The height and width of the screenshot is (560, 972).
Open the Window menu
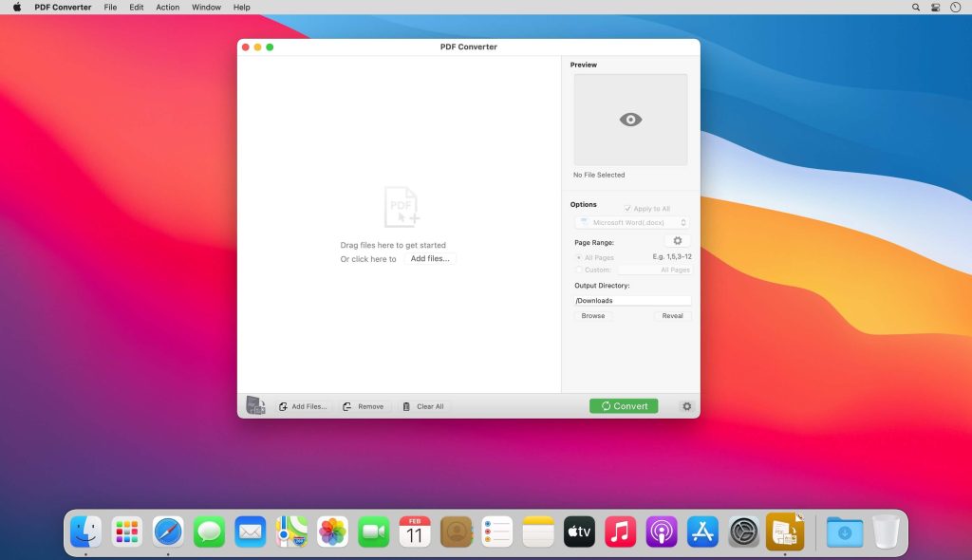[x=206, y=7]
